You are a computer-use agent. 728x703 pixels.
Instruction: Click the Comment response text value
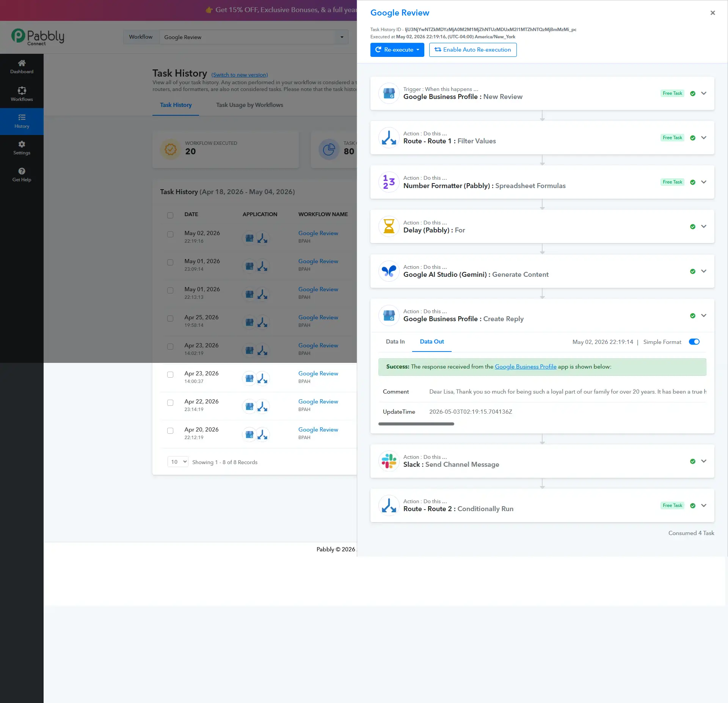pos(568,392)
